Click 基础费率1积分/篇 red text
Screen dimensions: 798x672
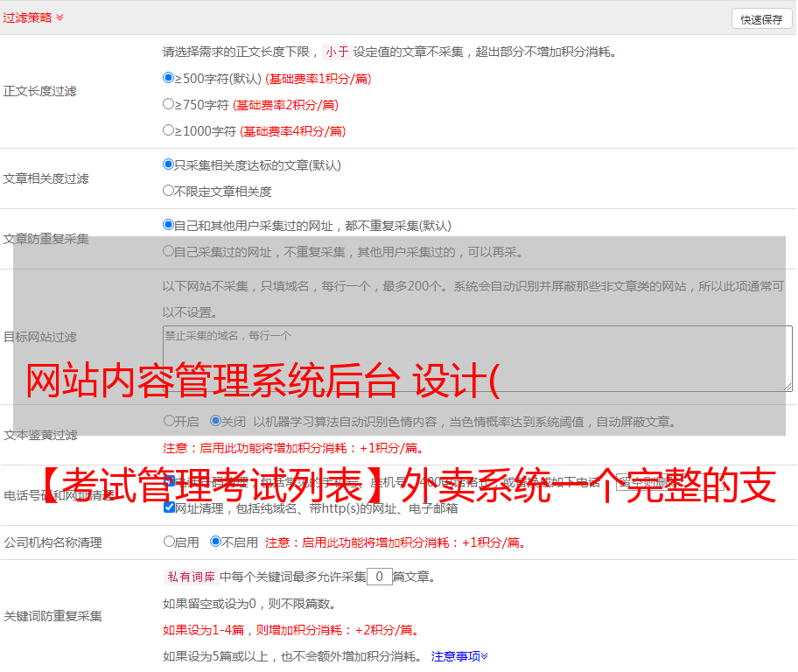(318, 79)
